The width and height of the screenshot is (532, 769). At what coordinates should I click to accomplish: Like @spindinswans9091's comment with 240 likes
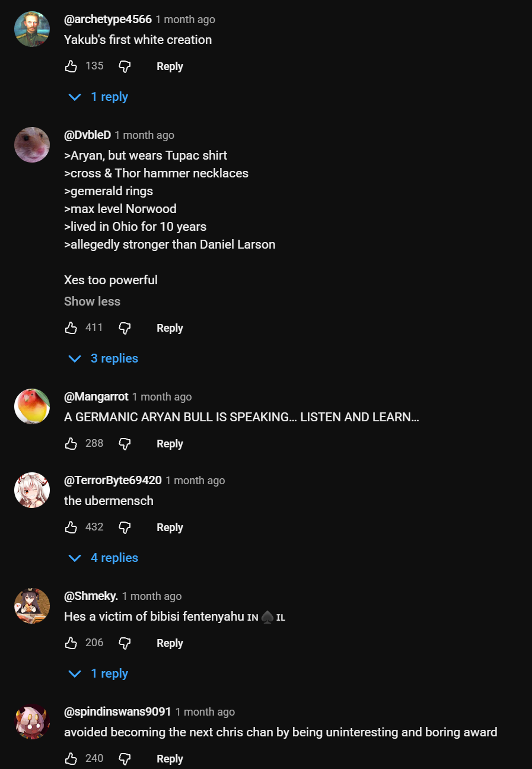(x=71, y=759)
